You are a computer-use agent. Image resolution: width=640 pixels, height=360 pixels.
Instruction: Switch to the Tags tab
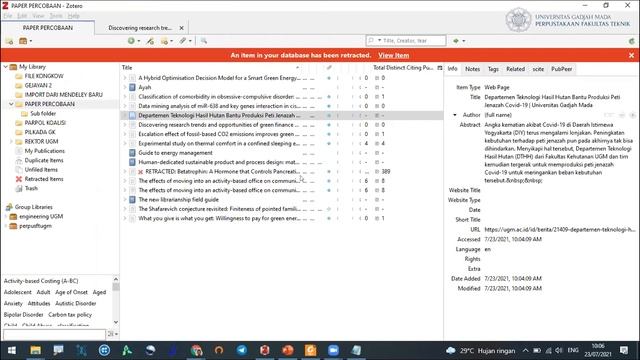(493, 69)
